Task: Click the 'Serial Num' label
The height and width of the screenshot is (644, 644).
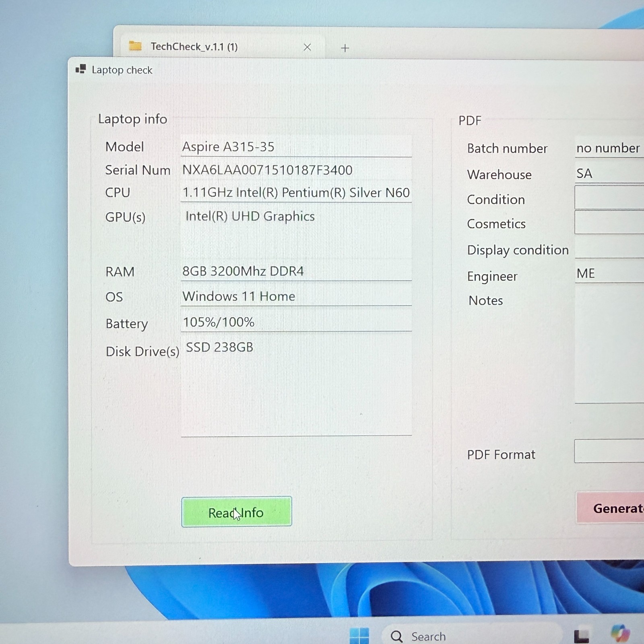Action: click(x=138, y=170)
